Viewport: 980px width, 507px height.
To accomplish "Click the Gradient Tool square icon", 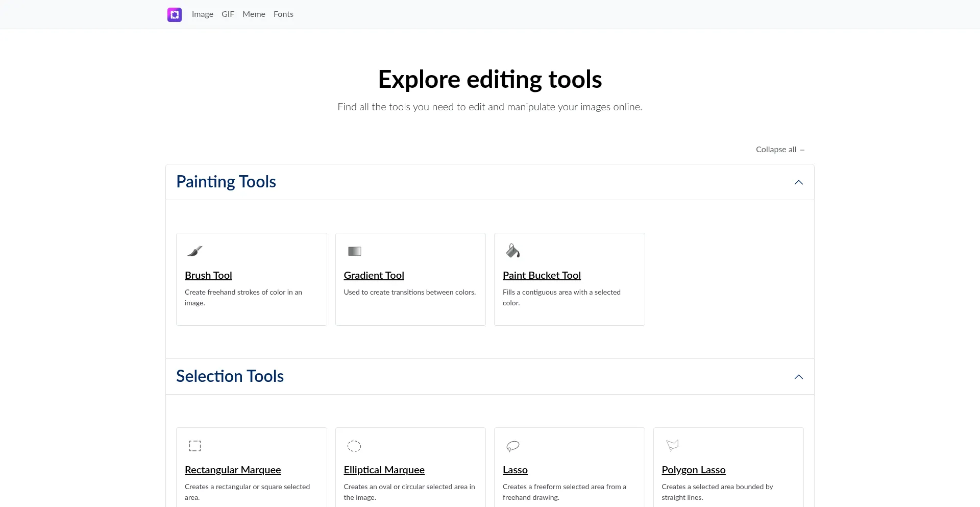I will click(x=354, y=251).
